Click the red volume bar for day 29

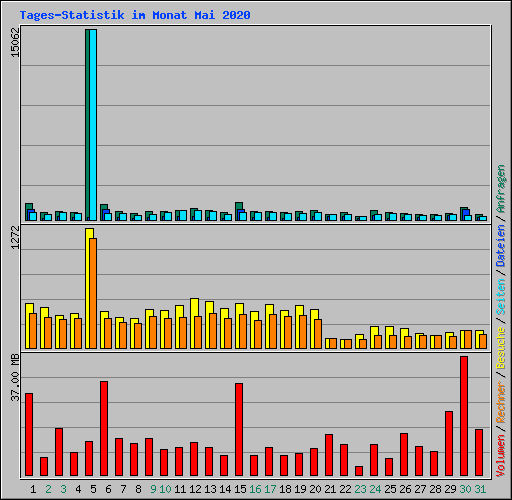[449, 444]
